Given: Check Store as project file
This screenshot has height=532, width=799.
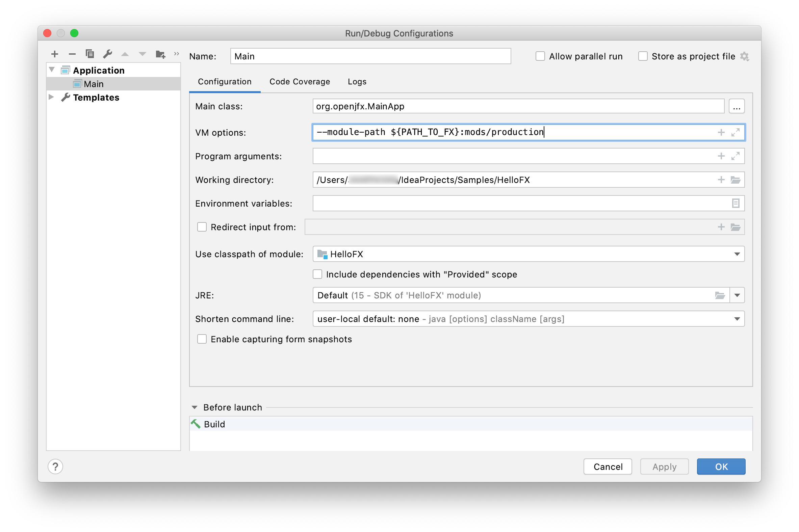Looking at the screenshot, I should click(643, 56).
